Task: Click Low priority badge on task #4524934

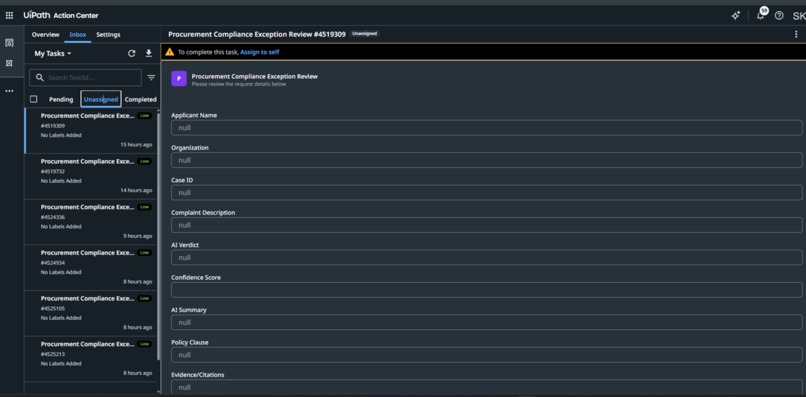Action: pyautogui.click(x=145, y=253)
